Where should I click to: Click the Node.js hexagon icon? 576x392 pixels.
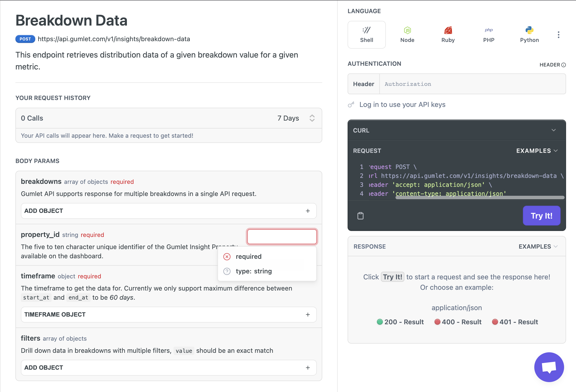coord(407,30)
